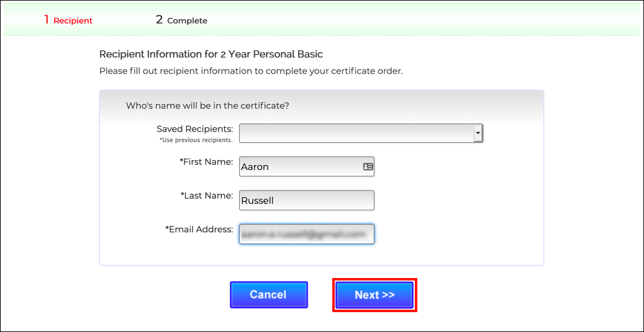The width and height of the screenshot is (644, 332).
Task: Click the "*Use previous recipients." hint text
Action: coord(196,140)
